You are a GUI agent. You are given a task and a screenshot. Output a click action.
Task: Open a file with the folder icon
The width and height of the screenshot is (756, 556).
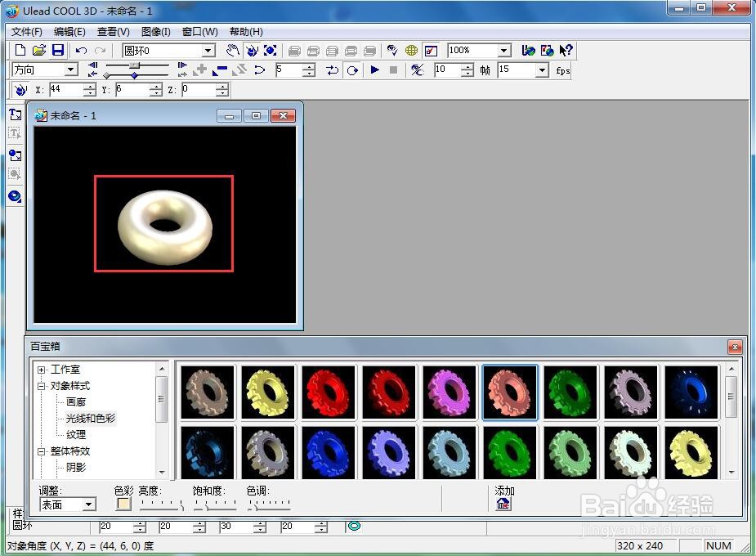pyautogui.click(x=39, y=50)
